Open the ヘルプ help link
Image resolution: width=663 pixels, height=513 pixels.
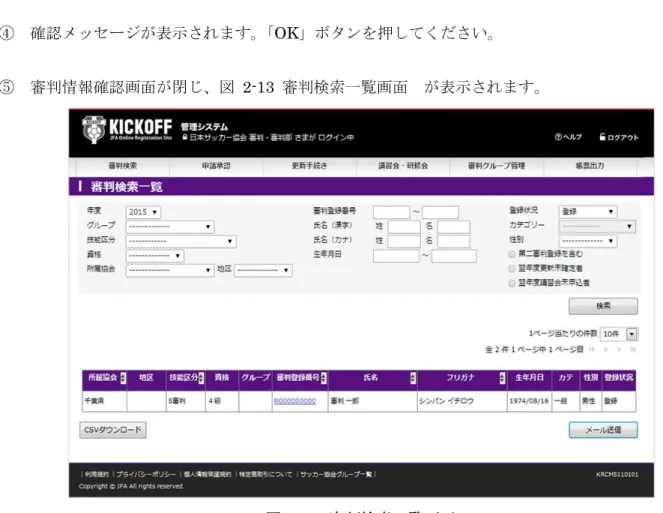coord(568,137)
